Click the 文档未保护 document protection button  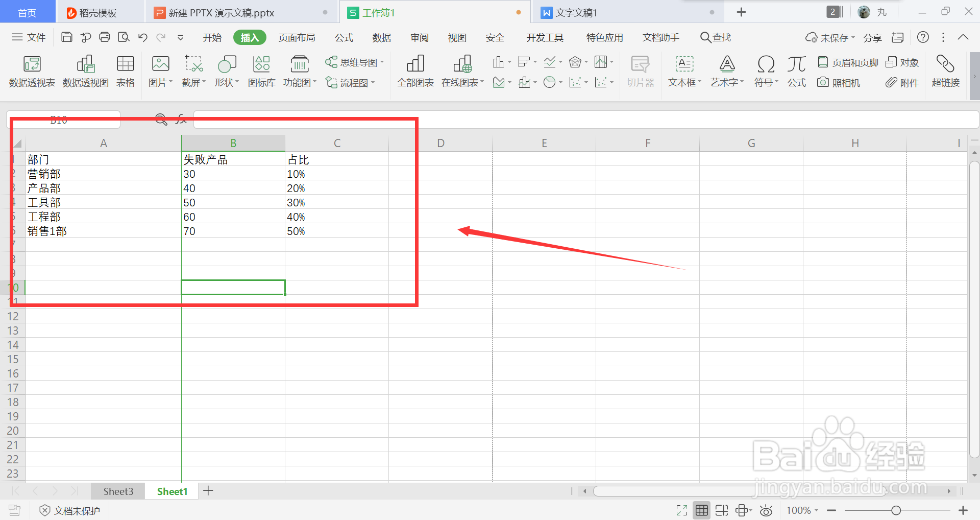coord(70,510)
